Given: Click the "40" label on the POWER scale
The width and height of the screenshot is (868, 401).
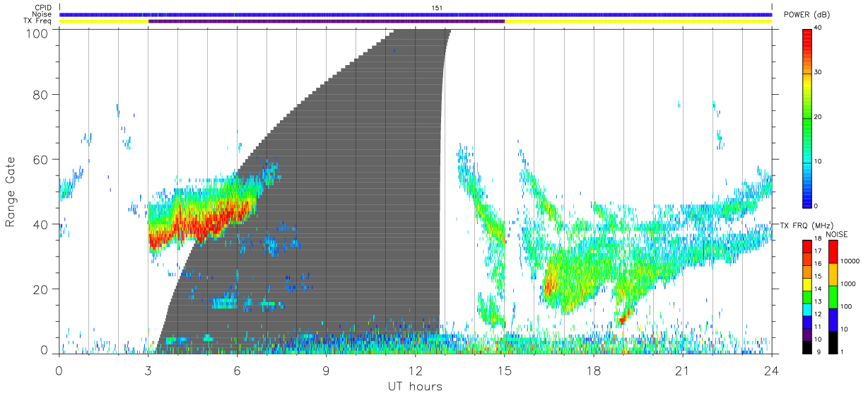Looking at the screenshot, I should pos(819,28).
